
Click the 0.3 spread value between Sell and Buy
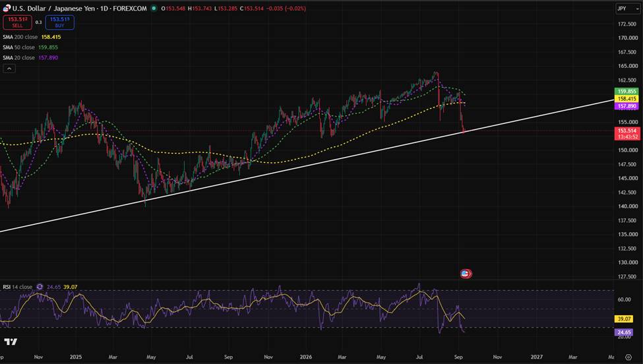coord(38,22)
